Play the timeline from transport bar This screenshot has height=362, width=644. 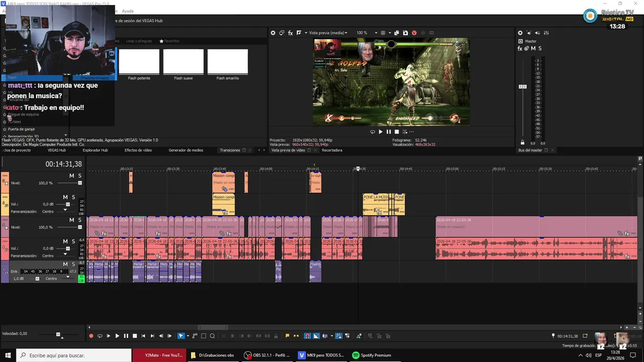click(x=117, y=336)
